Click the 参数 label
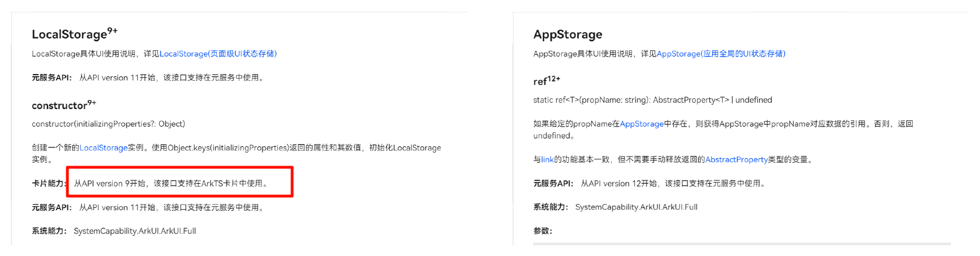The image size is (980, 256). pos(542,231)
